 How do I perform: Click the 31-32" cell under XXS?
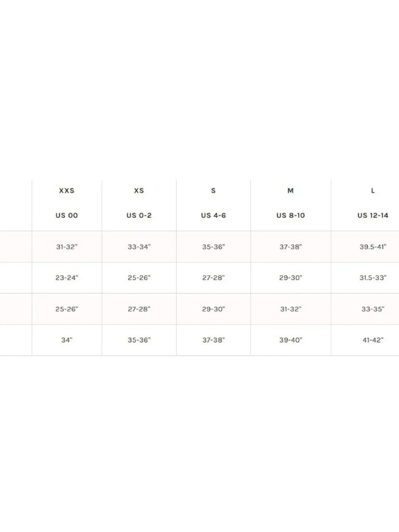coord(67,247)
